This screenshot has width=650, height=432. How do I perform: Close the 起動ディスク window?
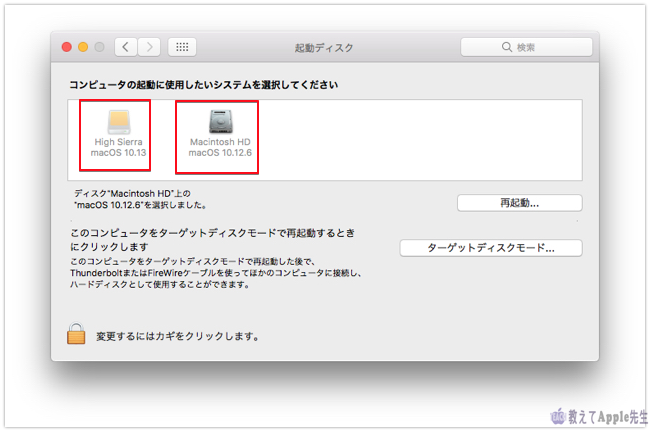click(x=67, y=47)
